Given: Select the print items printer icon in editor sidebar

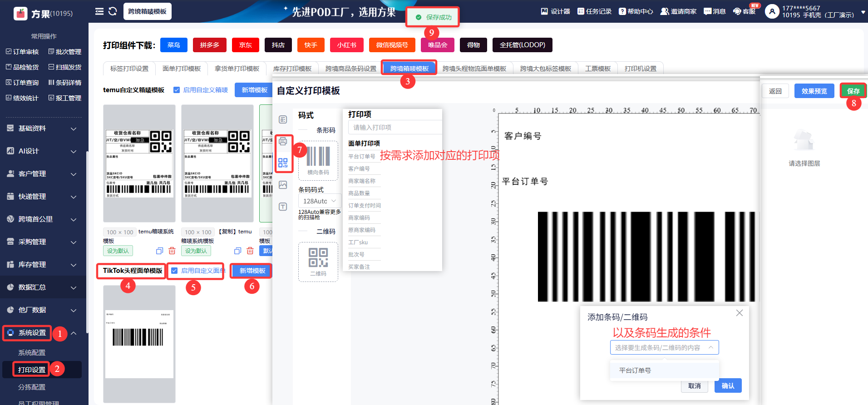Looking at the screenshot, I should [283, 141].
